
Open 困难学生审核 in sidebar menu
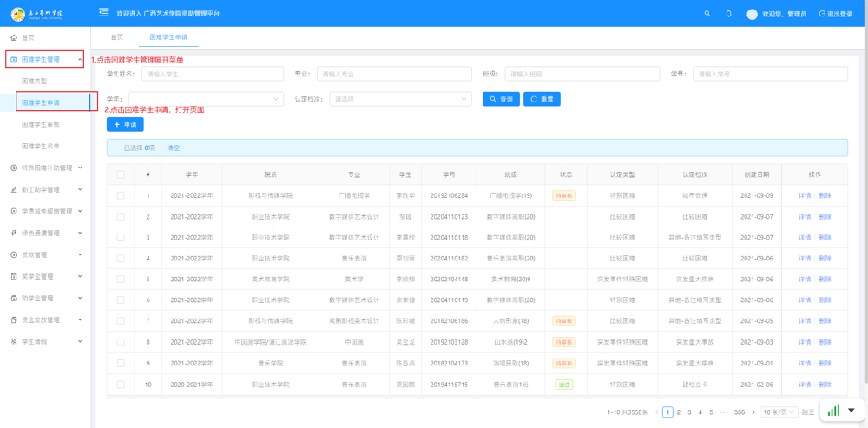coord(41,124)
